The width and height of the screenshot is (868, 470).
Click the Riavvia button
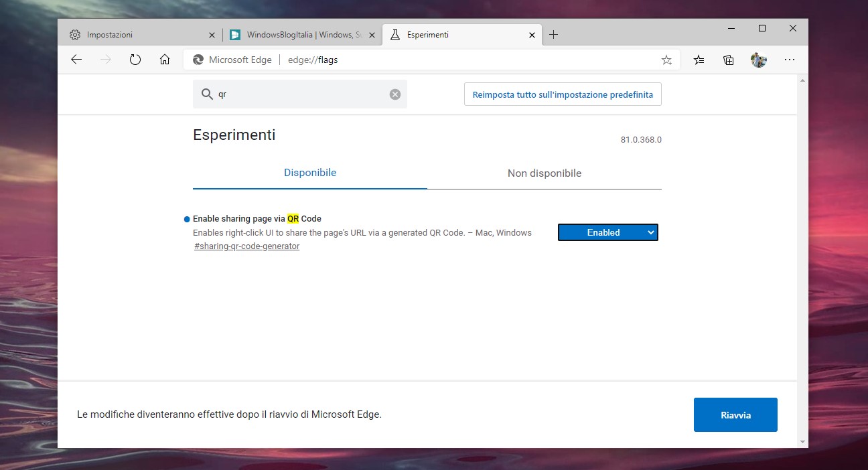(735, 415)
